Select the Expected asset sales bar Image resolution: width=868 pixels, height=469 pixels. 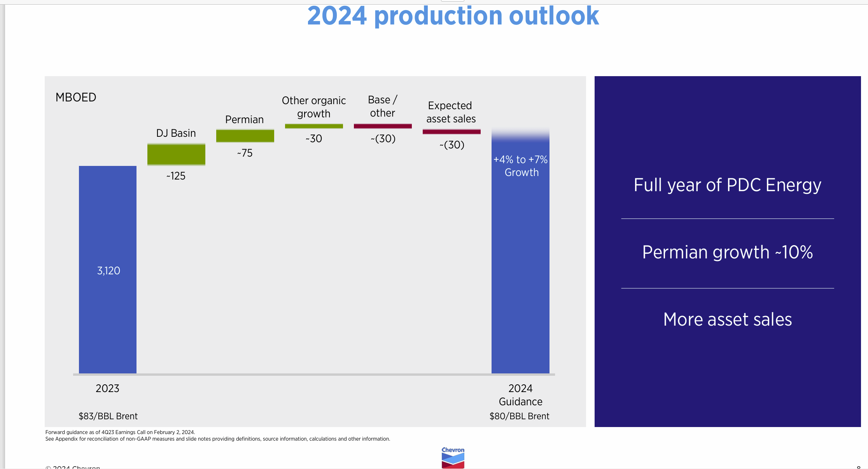pyautogui.click(x=451, y=132)
